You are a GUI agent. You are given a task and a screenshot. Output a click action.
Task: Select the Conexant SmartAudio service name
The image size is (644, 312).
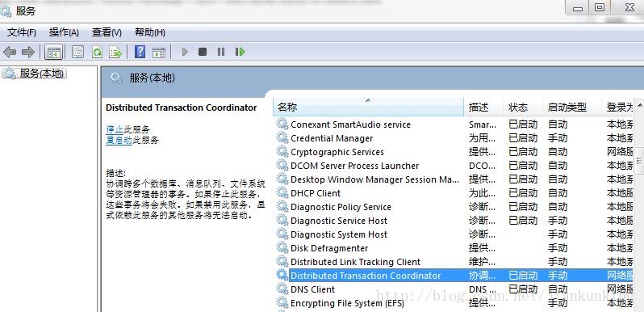tap(350, 124)
